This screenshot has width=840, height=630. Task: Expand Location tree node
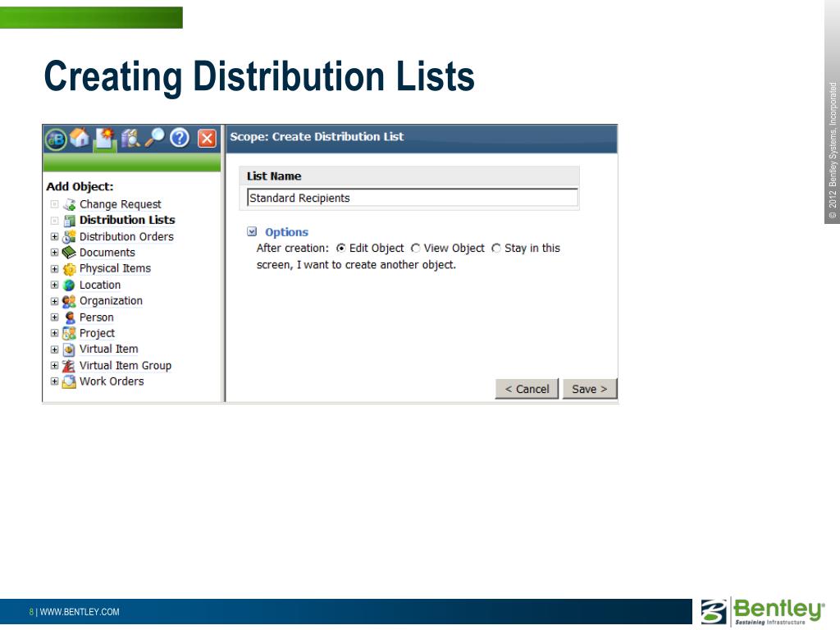(x=54, y=285)
